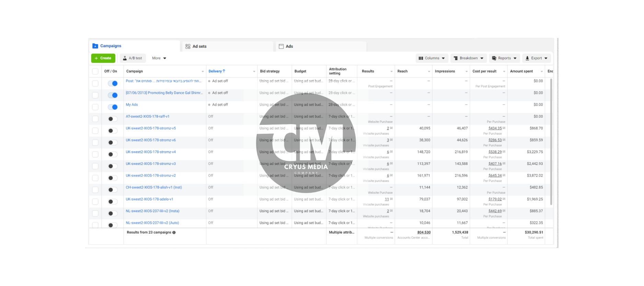
Task: Open the Cost per result header dropdown arrow
Action: tap(504, 71)
